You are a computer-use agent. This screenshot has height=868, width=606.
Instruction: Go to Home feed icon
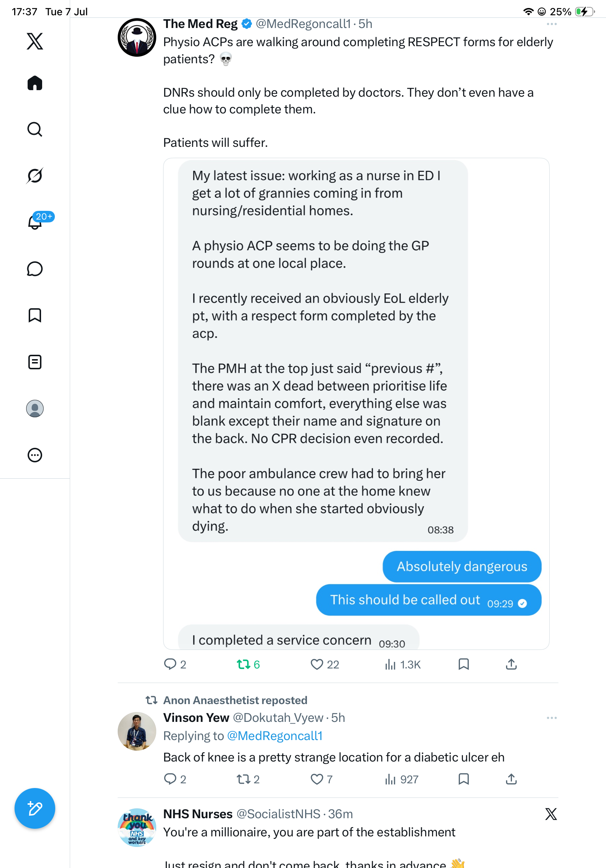(35, 83)
